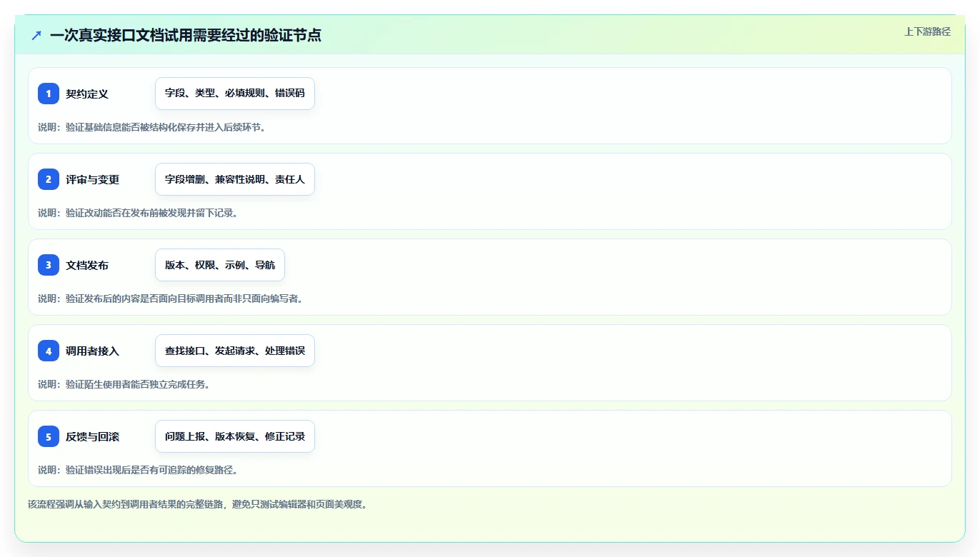This screenshot has width=980, height=557.
Task: Click the title 一次真实接口文档试用需要经过的验证节点
Action: coord(186,35)
